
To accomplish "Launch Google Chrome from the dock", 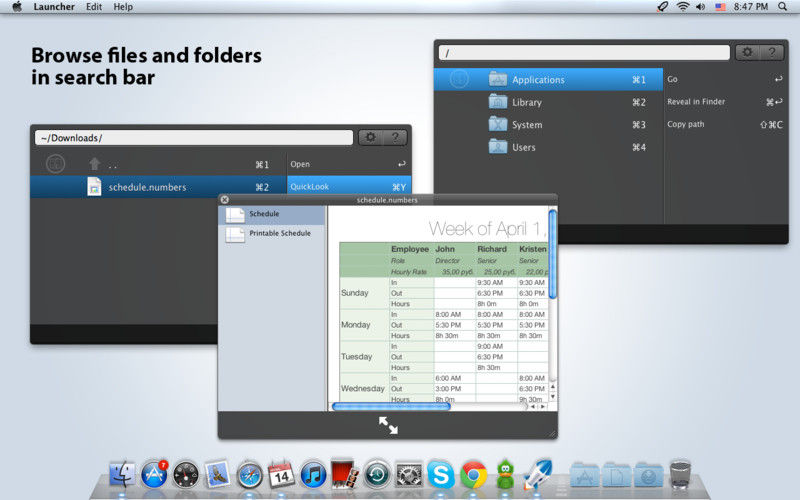I will pyautogui.click(x=473, y=476).
